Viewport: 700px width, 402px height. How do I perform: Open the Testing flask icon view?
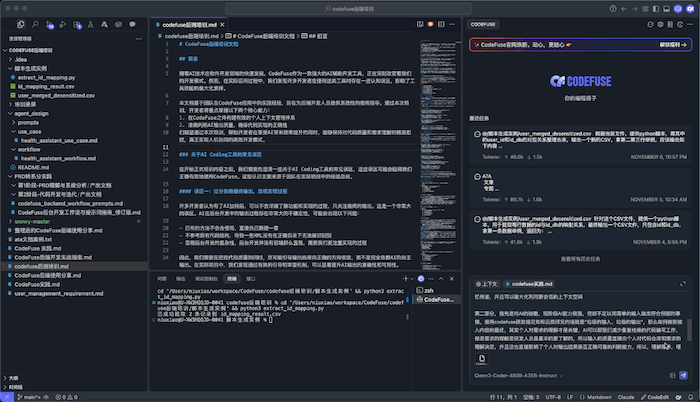tap(91, 25)
